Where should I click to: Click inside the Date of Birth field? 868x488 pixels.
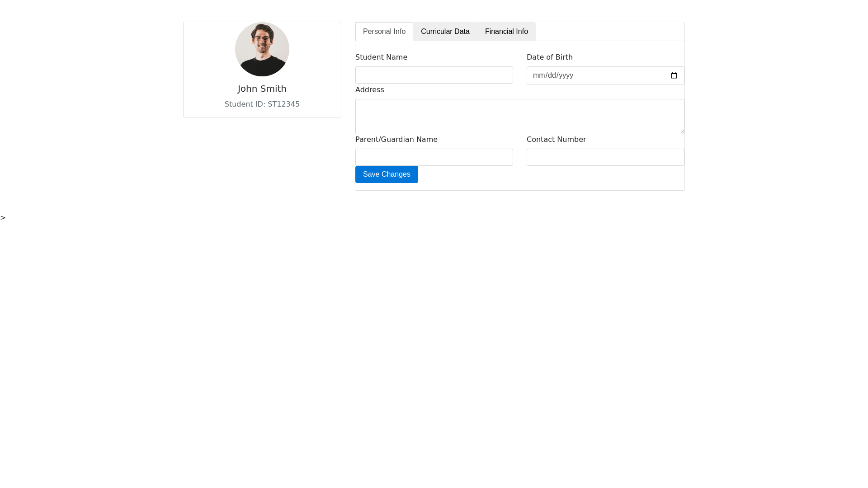[588, 75]
